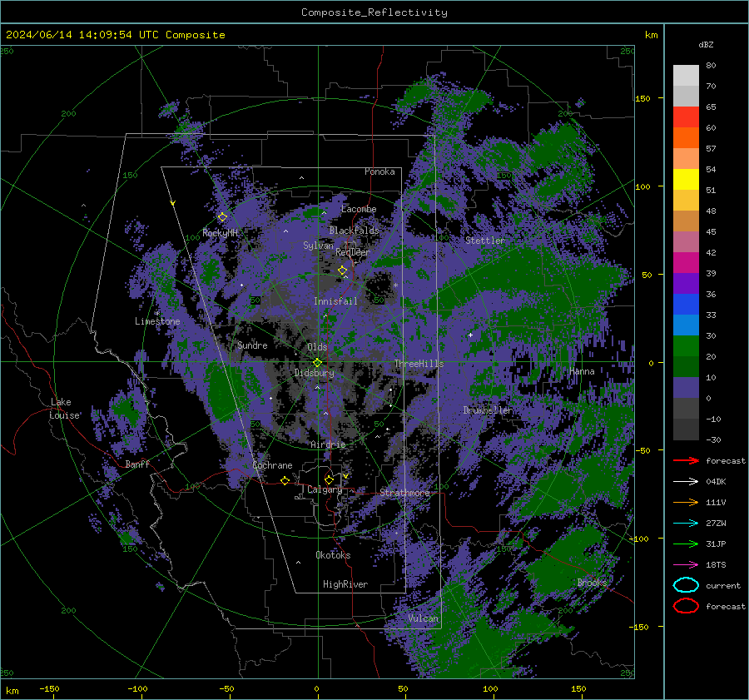The image size is (749, 700).
Task: Click the Lacombe city label
Action: (359, 209)
